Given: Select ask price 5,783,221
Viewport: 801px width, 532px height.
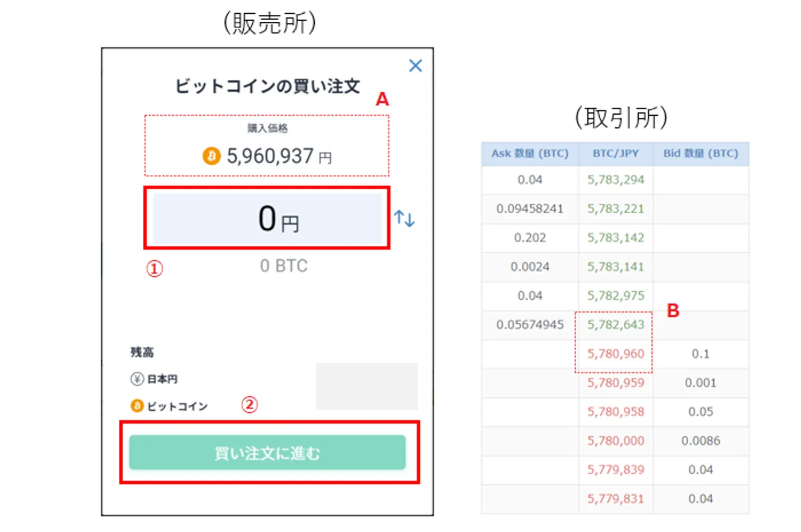Looking at the screenshot, I should tap(616, 209).
